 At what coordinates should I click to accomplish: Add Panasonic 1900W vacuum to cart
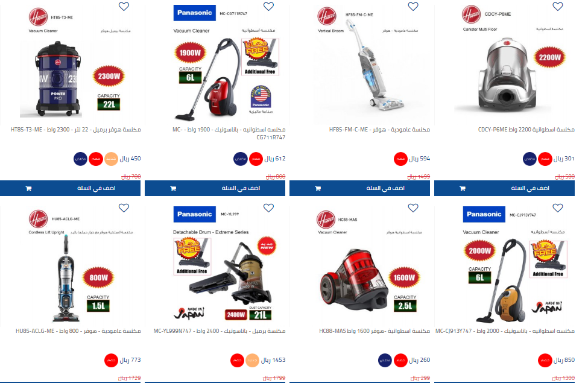click(x=215, y=188)
